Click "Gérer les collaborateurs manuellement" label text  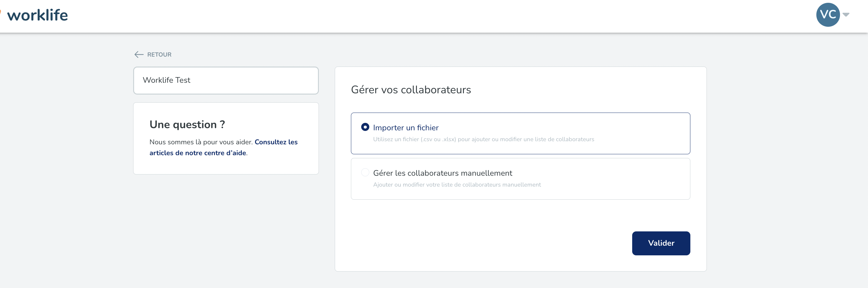click(442, 173)
